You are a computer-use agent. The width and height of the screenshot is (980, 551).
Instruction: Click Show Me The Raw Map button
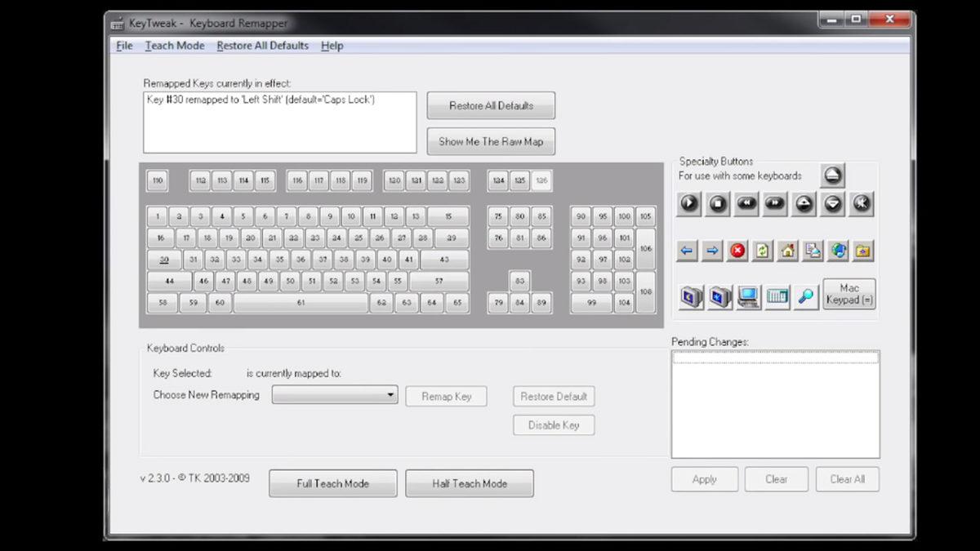click(491, 141)
